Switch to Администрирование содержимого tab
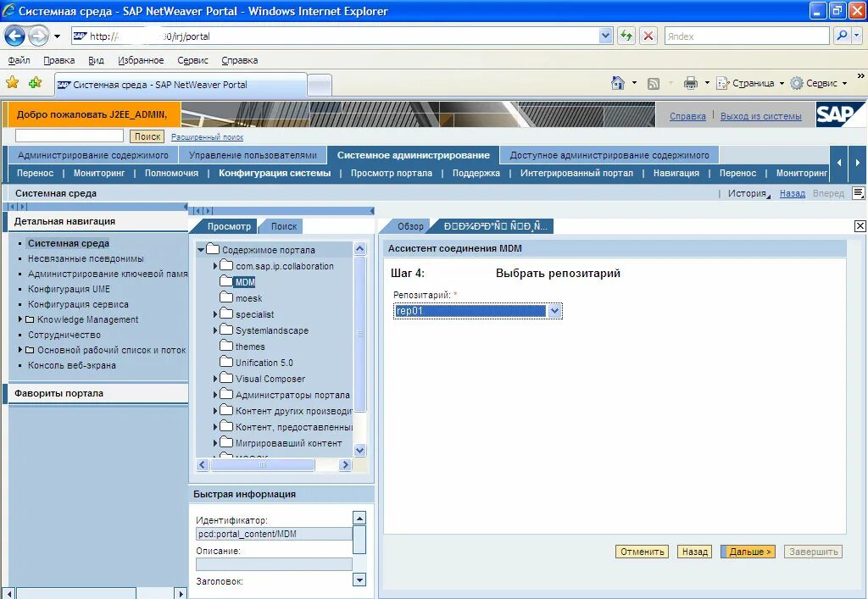The image size is (868, 599). tap(93, 155)
